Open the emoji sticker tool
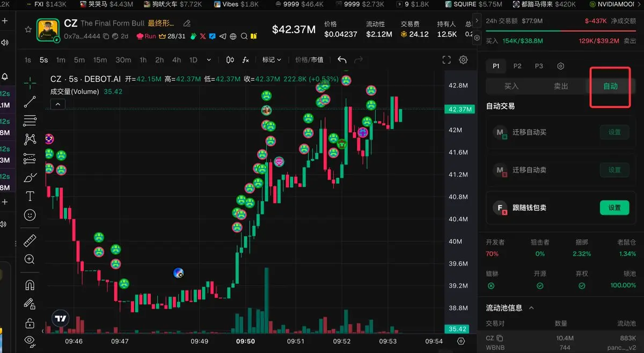This screenshot has height=353, width=644. click(30, 215)
